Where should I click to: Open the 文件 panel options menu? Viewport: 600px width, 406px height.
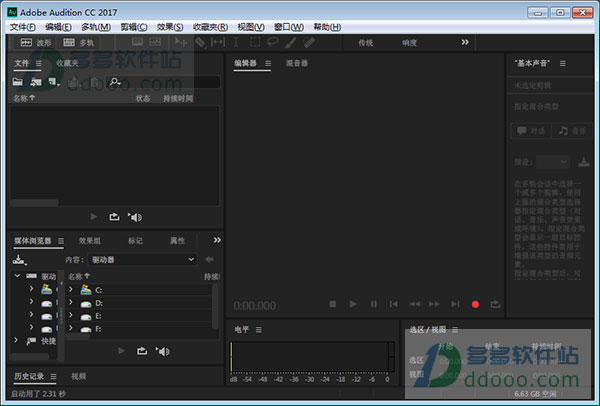point(39,64)
